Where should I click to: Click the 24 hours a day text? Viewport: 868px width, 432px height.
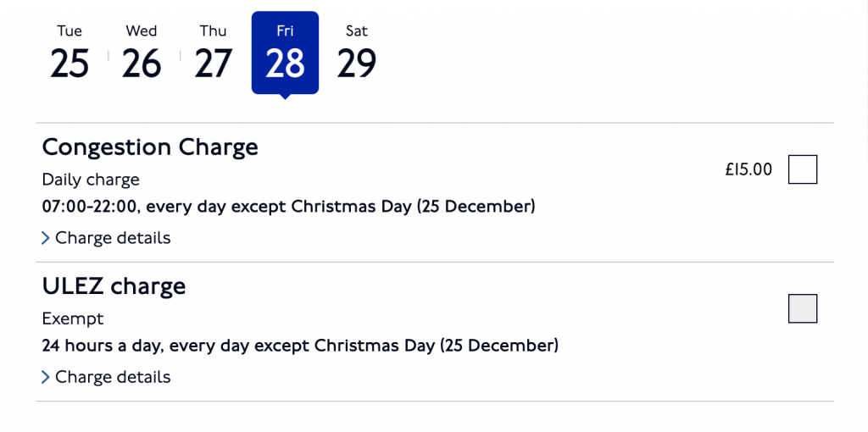(x=103, y=346)
